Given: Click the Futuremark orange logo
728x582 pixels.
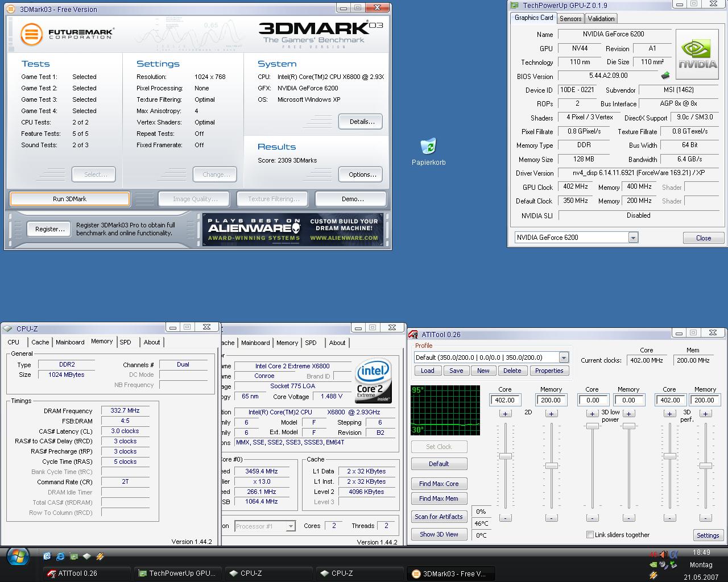Looking at the screenshot, I should tap(32, 34).
